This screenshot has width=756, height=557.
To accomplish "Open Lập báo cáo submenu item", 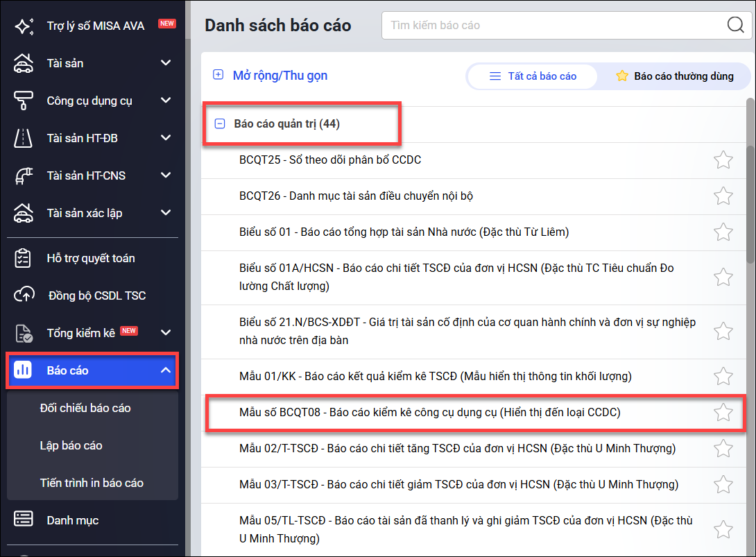I will pos(71,445).
